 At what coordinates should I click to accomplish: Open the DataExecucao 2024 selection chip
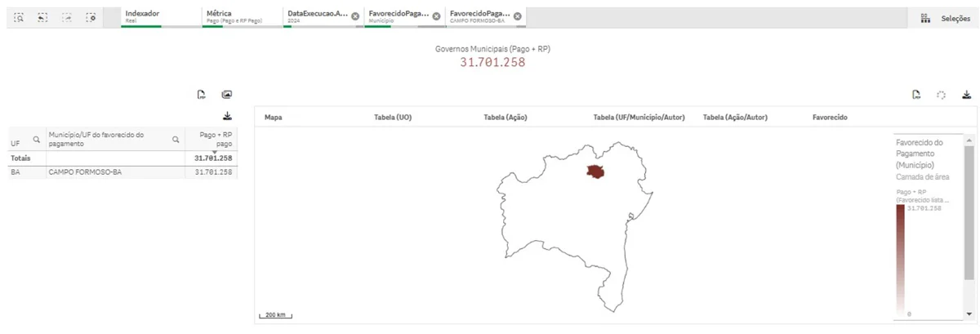coord(317,16)
